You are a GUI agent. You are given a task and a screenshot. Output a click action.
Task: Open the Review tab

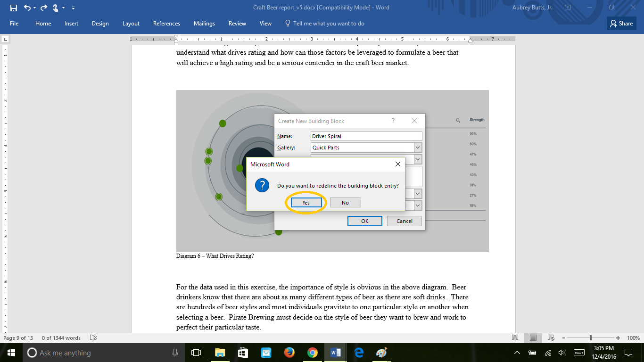(237, 24)
